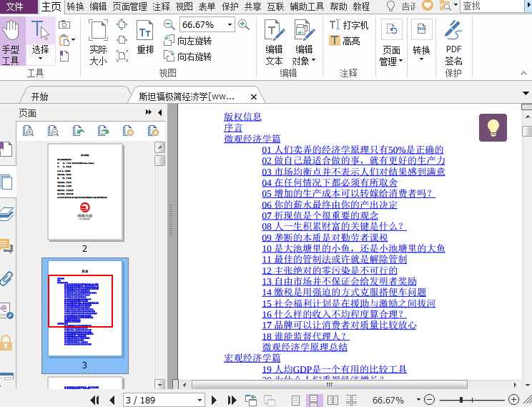Switch to continuous facing view mode
532x407 pixels.
tap(351, 401)
